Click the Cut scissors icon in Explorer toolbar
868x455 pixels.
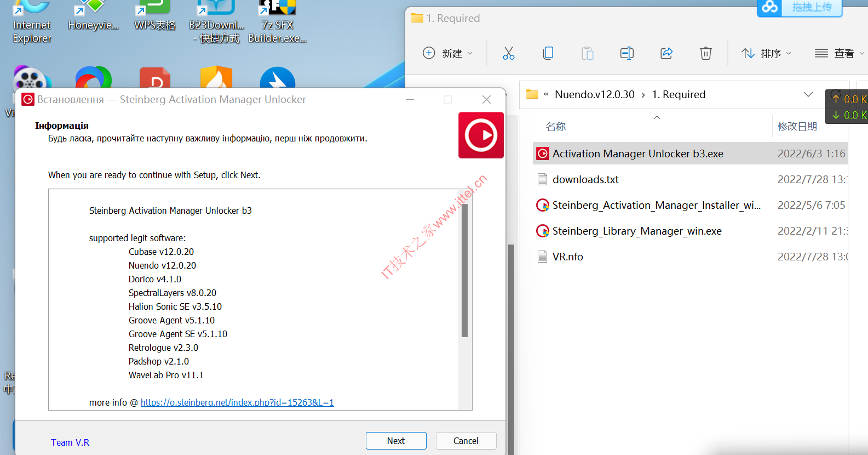pyautogui.click(x=509, y=53)
